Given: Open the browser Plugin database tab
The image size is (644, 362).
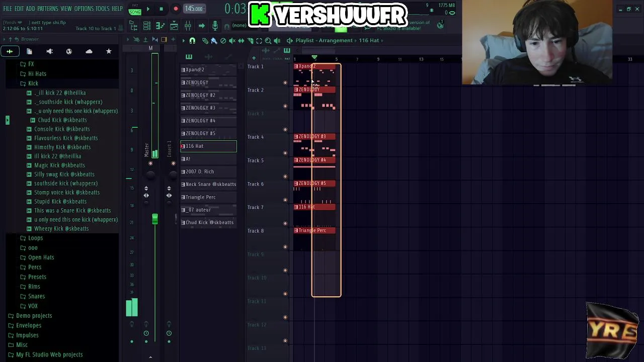Looking at the screenshot, I should point(49,51).
